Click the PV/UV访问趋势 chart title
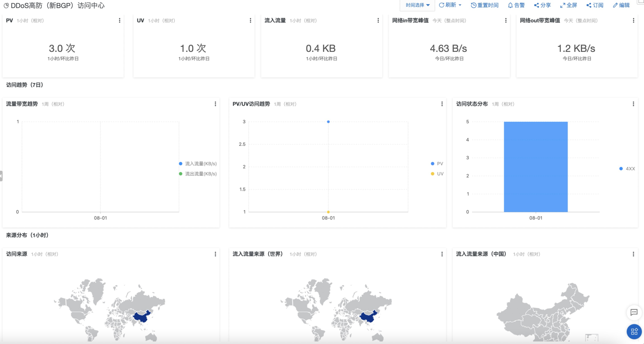 click(x=251, y=104)
